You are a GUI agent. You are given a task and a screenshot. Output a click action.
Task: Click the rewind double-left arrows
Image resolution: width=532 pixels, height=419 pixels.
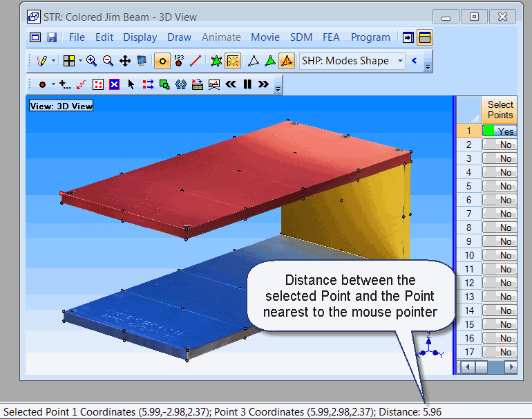point(231,84)
